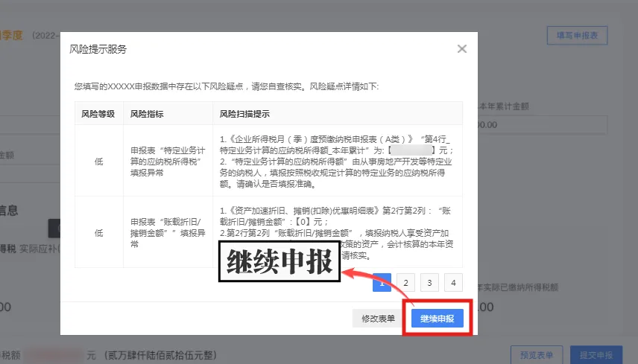Click the 特定业务计算的应纳税所得税 indicator cell
Screen dimensions: 638x364
[x=168, y=162]
